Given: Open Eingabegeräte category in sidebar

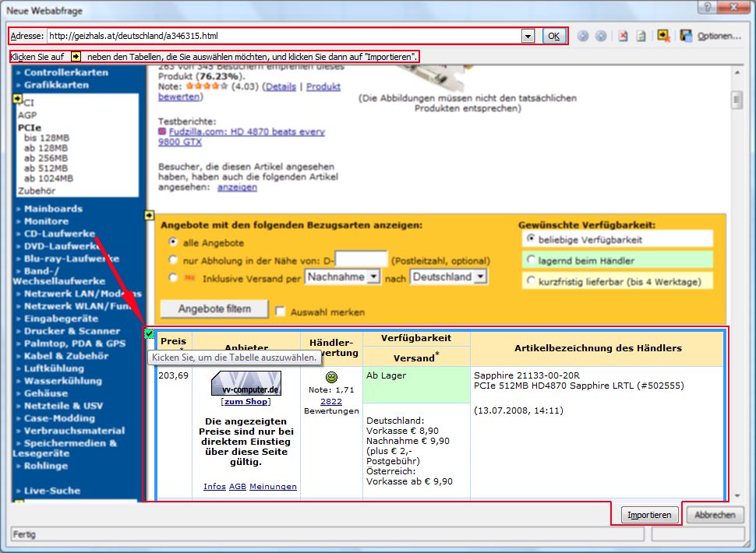Looking at the screenshot, I should click(x=62, y=319).
